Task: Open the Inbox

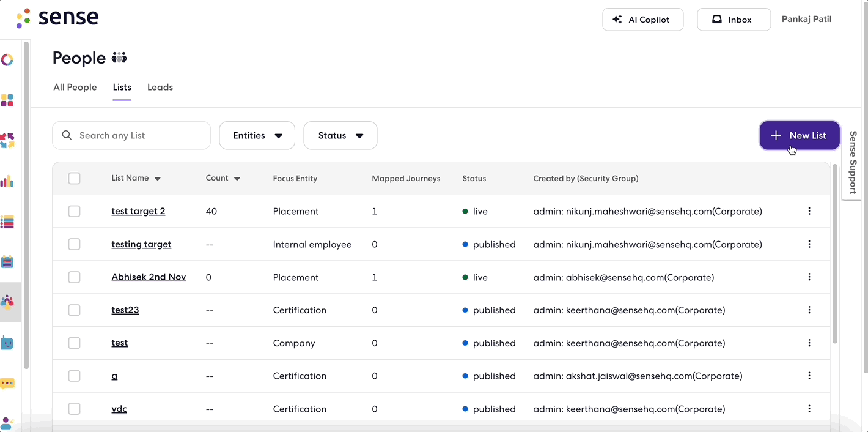Action: (x=734, y=20)
